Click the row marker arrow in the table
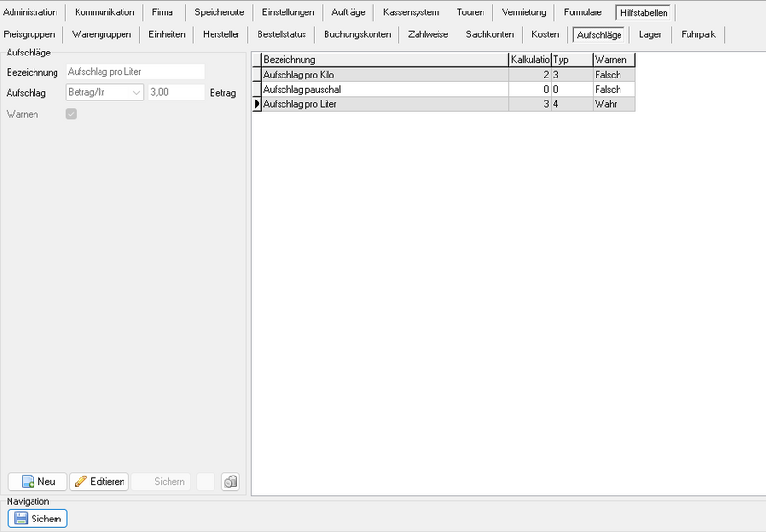766x532 pixels. (256, 104)
